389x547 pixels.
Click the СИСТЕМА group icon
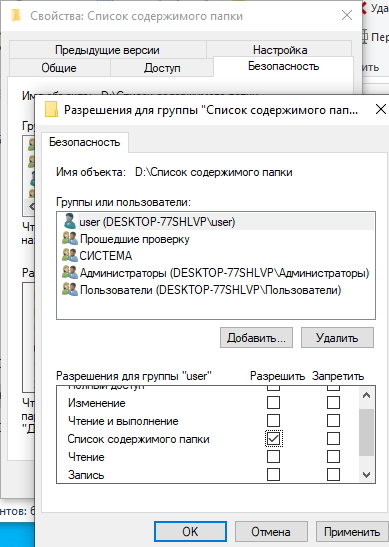[x=70, y=255]
